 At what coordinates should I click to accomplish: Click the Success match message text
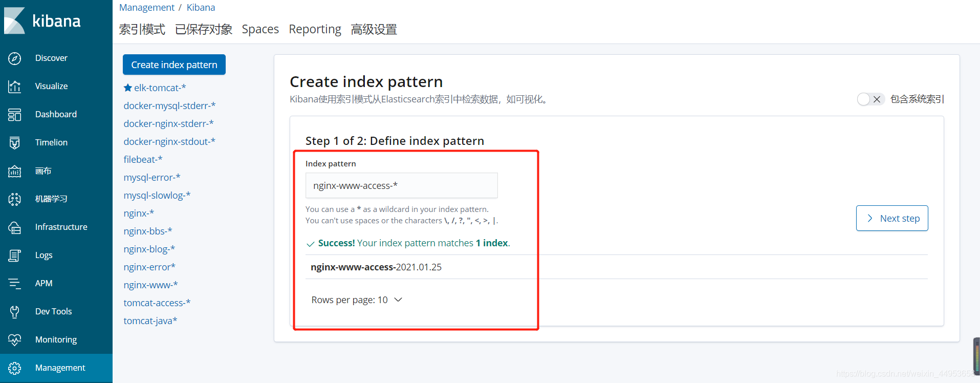click(x=414, y=243)
